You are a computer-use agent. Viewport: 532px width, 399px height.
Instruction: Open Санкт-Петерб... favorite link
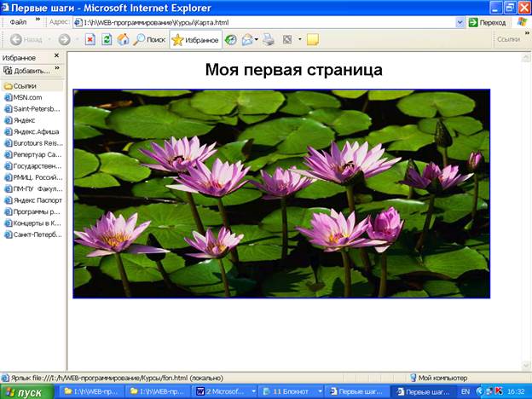pos(33,234)
